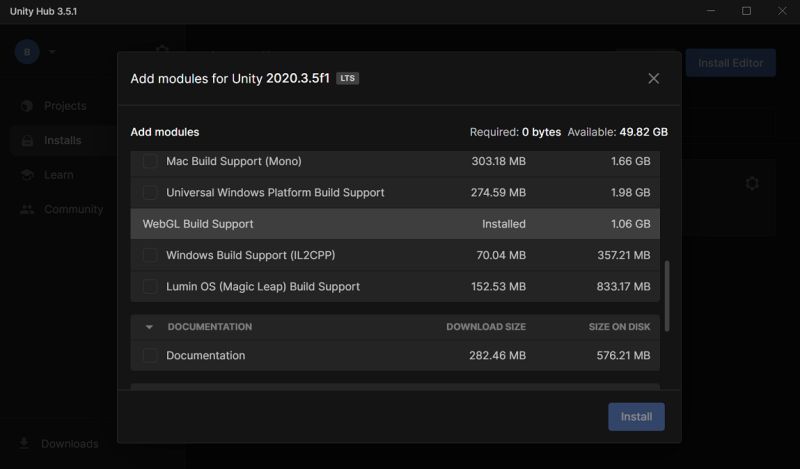Click the 282.46 MB download size
The width and height of the screenshot is (800, 469).
pyautogui.click(x=497, y=355)
